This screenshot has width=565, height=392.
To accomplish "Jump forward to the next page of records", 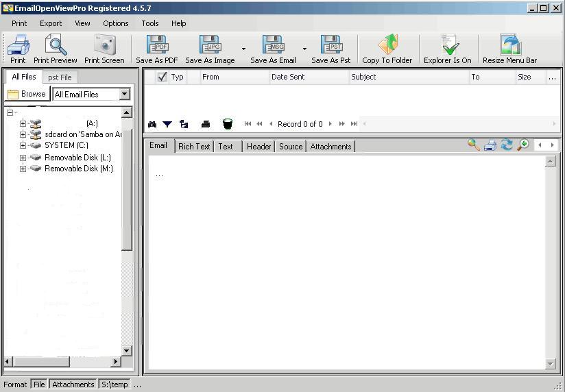I will [342, 124].
